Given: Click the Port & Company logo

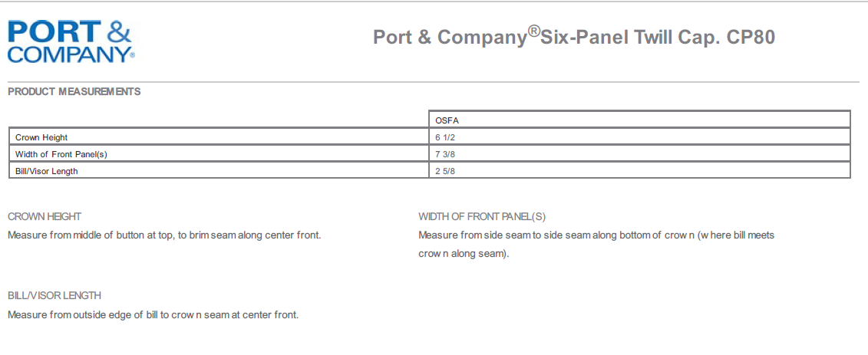Looking at the screenshot, I should [x=71, y=41].
